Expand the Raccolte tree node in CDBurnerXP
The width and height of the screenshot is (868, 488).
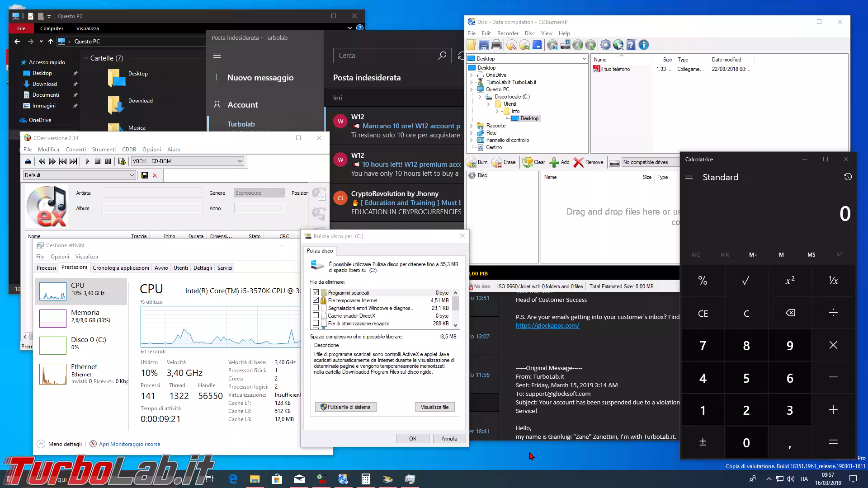pyautogui.click(x=472, y=126)
